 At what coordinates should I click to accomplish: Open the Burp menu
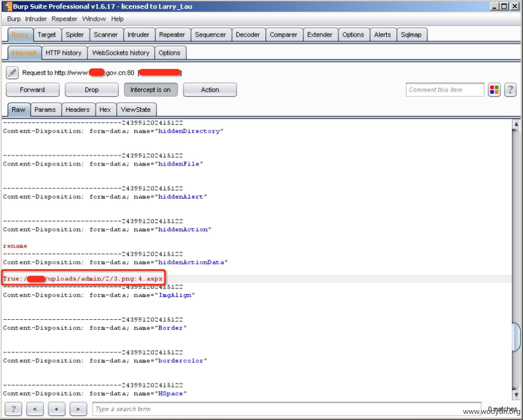click(x=14, y=19)
